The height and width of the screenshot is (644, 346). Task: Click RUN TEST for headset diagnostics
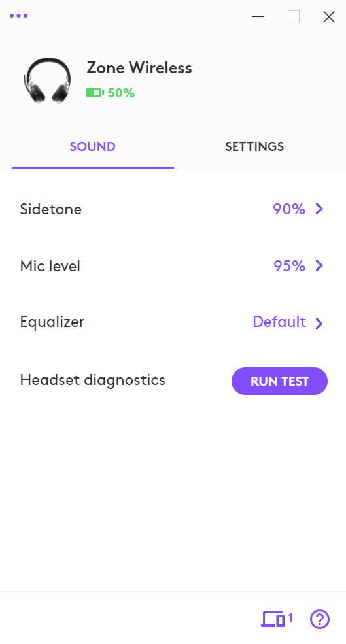(x=279, y=381)
